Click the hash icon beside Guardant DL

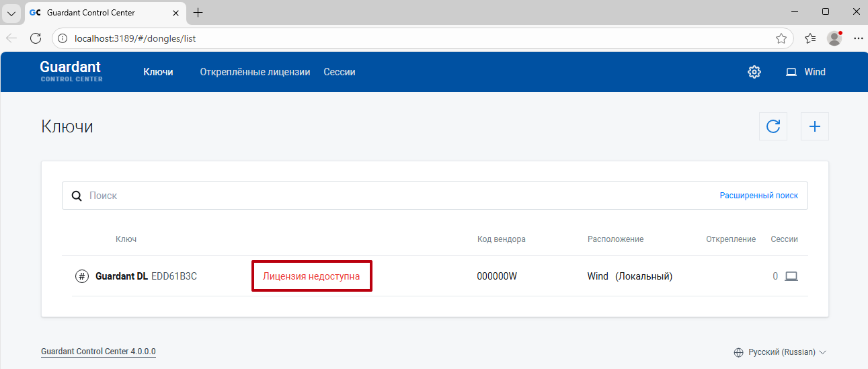point(81,276)
